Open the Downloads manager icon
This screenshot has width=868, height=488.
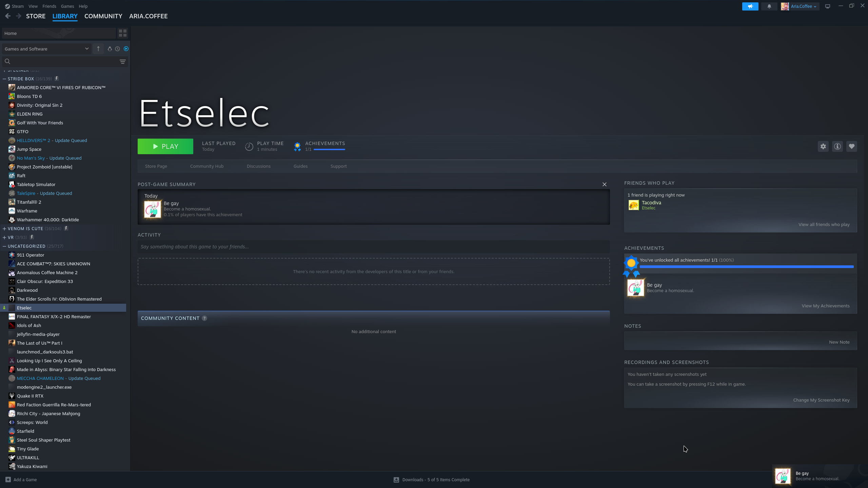(396, 480)
